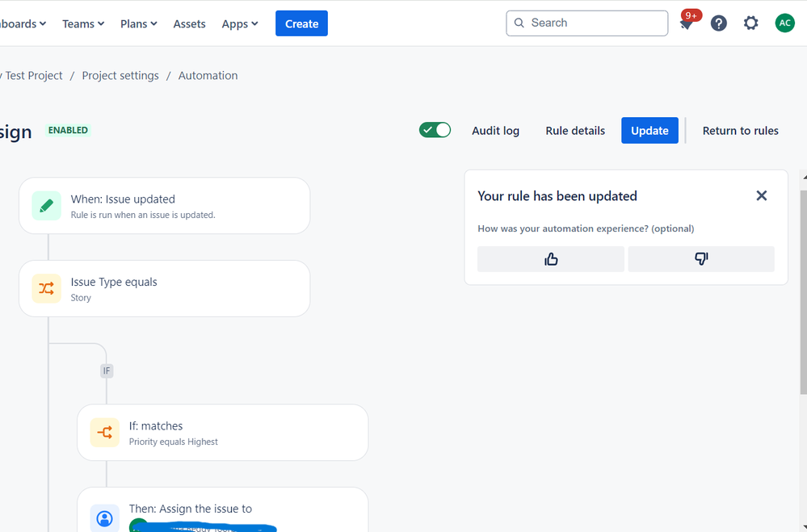The width and height of the screenshot is (807, 532).
Task: Open the settings gear menu
Action: [751, 23]
